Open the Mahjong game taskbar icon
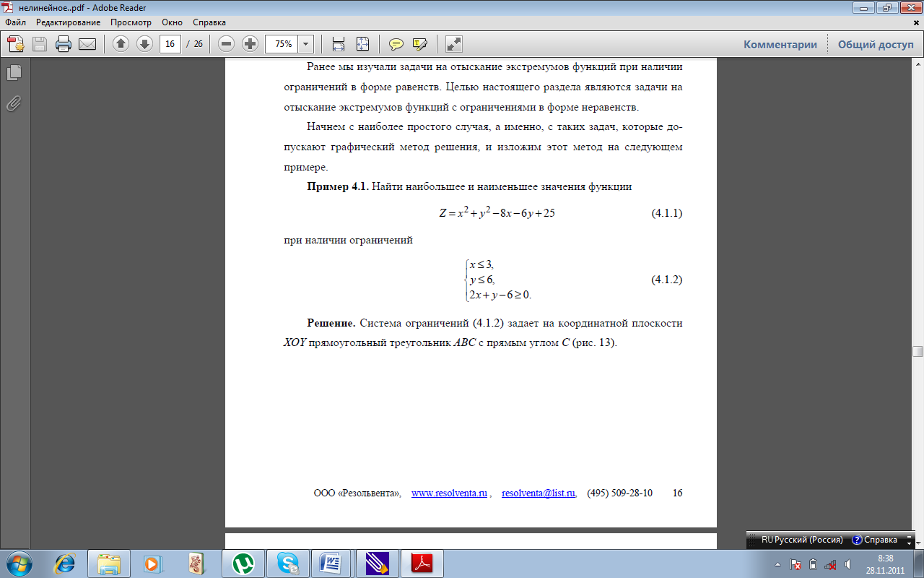The width and height of the screenshot is (924, 578). point(197,564)
